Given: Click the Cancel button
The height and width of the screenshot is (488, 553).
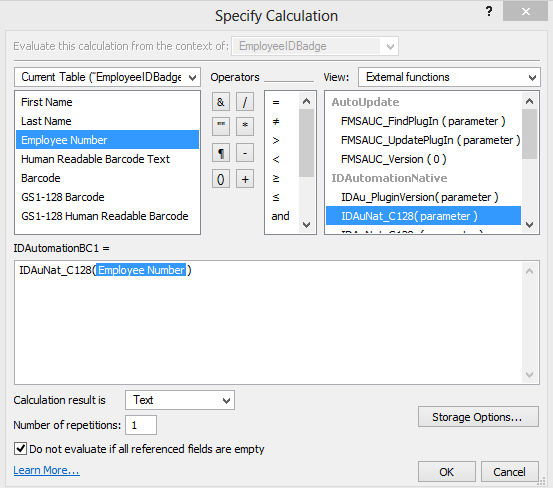Looking at the screenshot, I should pos(509,472).
